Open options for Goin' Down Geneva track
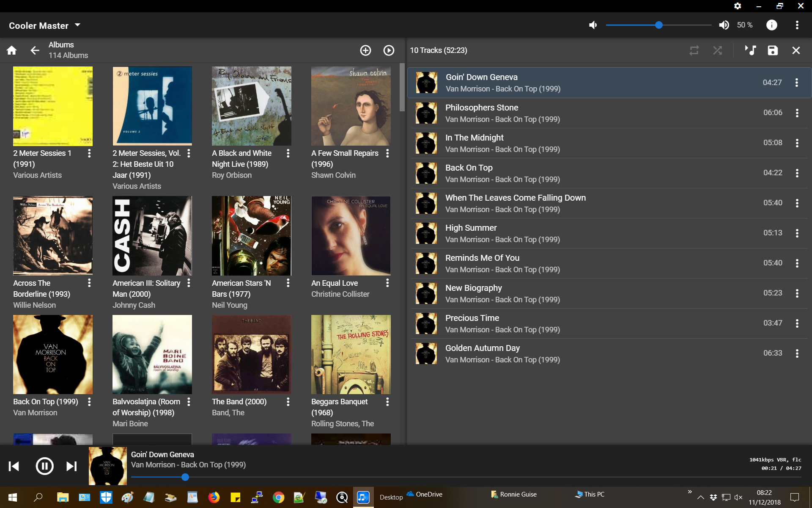Screen dimensions: 812x508 click(797, 83)
